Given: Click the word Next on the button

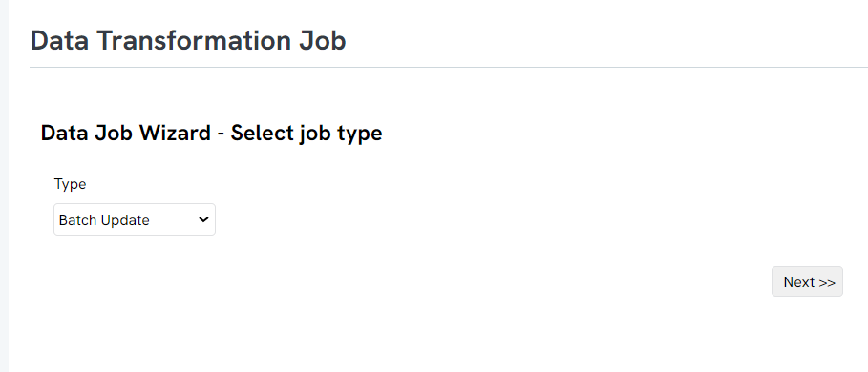Looking at the screenshot, I should pyautogui.click(x=799, y=282).
